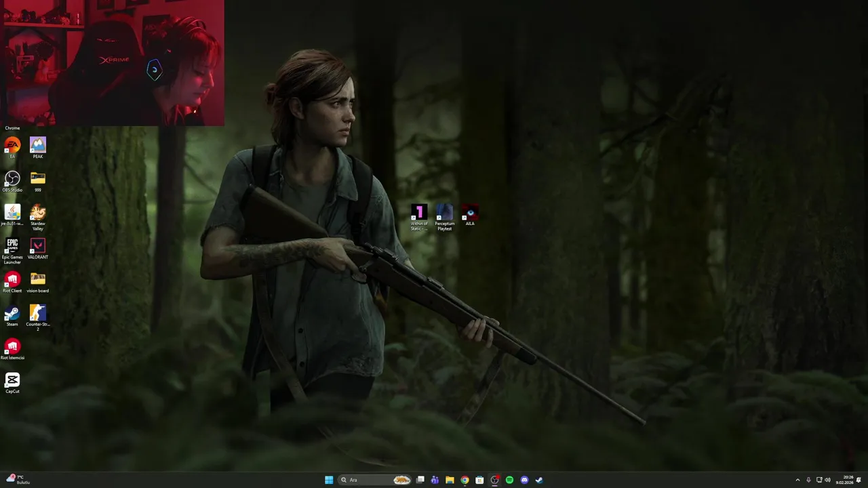Viewport: 868px width, 488px height.
Task: Select the OBS Studio desktop icon
Action: (x=12, y=181)
